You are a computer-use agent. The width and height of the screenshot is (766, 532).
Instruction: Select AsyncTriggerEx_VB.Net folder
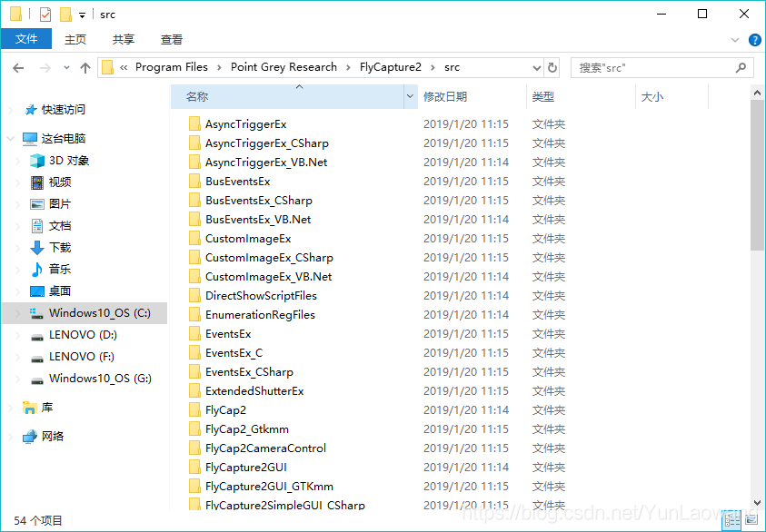(x=266, y=162)
